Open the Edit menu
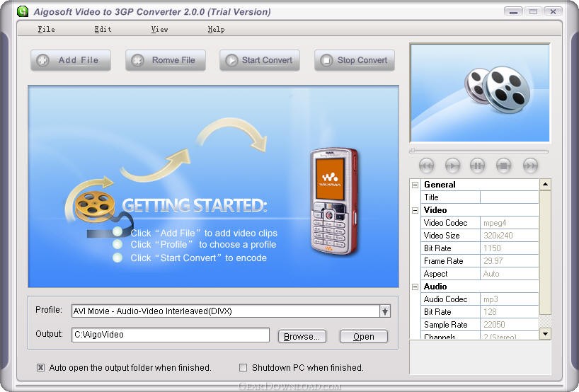The width and height of the screenshot is (579, 392). 103,29
